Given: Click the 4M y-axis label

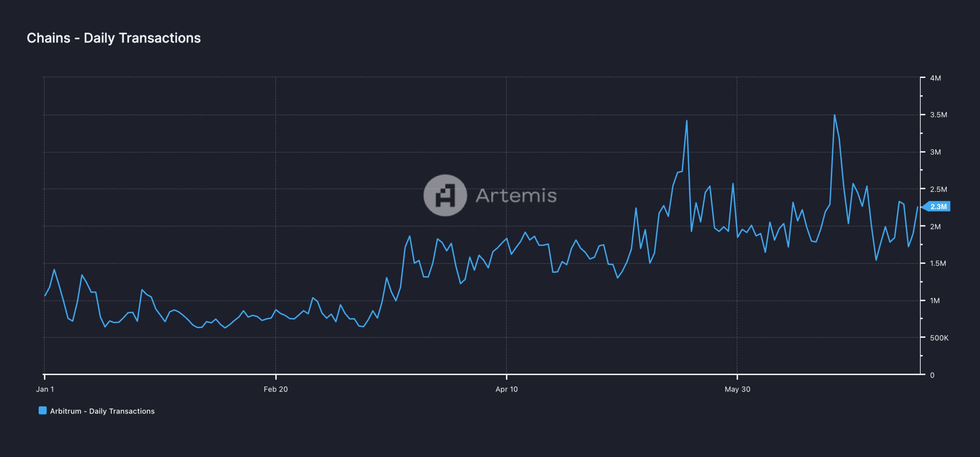Looking at the screenshot, I should 935,78.
